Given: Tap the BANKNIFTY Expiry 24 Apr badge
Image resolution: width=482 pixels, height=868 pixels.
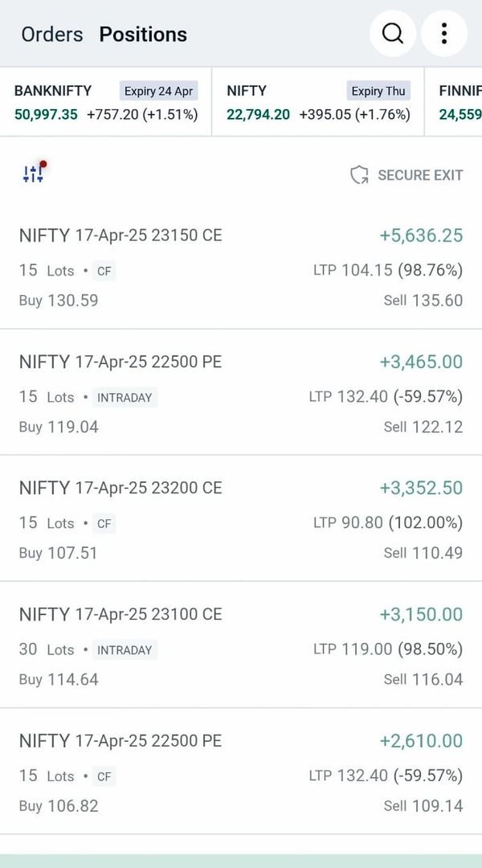Looking at the screenshot, I should 159,91.
